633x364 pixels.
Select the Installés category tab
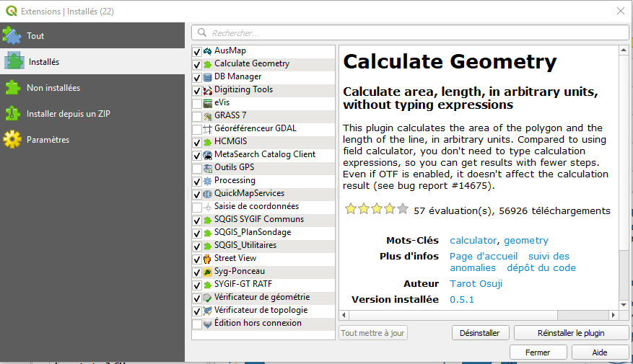coord(92,62)
